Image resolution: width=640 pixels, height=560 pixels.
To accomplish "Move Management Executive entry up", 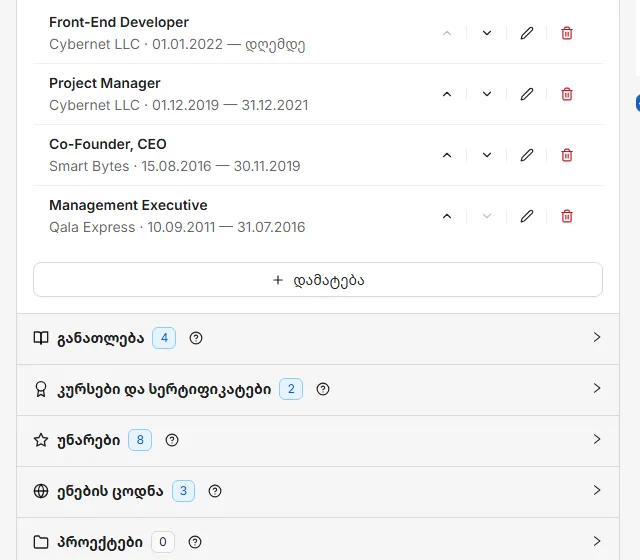I will click(447, 216).
